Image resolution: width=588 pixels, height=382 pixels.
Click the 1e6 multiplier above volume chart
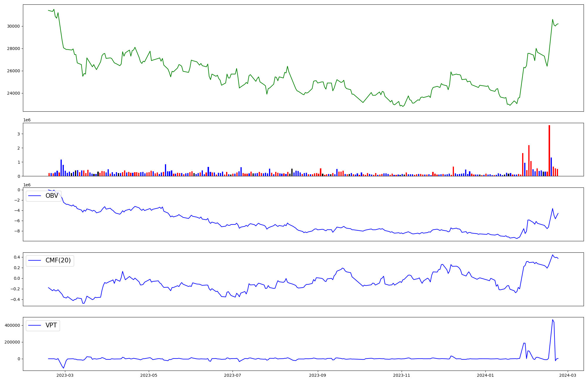point(27,120)
